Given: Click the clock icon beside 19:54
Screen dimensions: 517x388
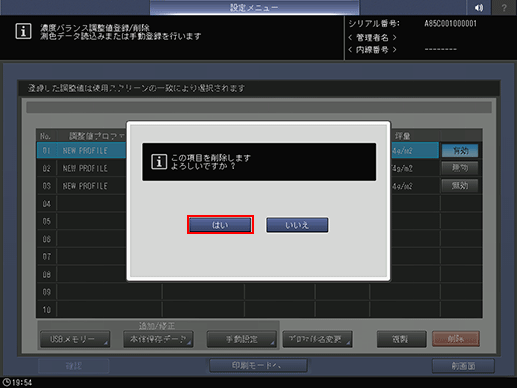Looking at the screenshot, I should click(x=6, y=382).
